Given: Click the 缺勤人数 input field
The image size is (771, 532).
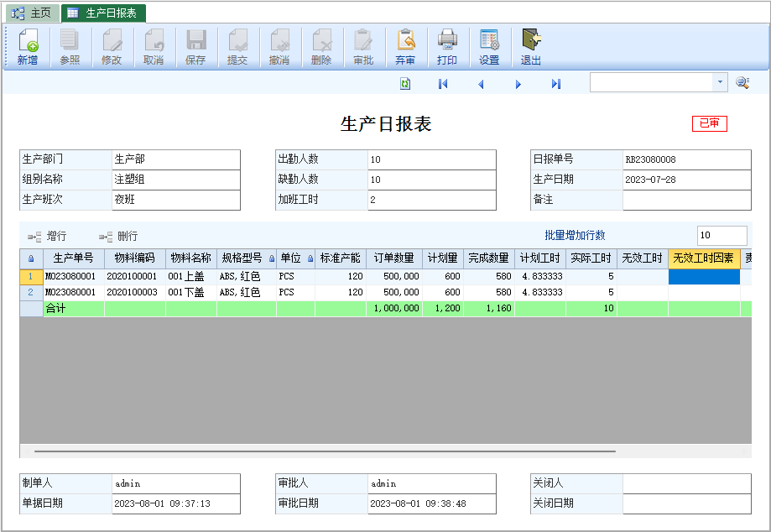Looking at the screenshot, I should (x=432, y=180).
